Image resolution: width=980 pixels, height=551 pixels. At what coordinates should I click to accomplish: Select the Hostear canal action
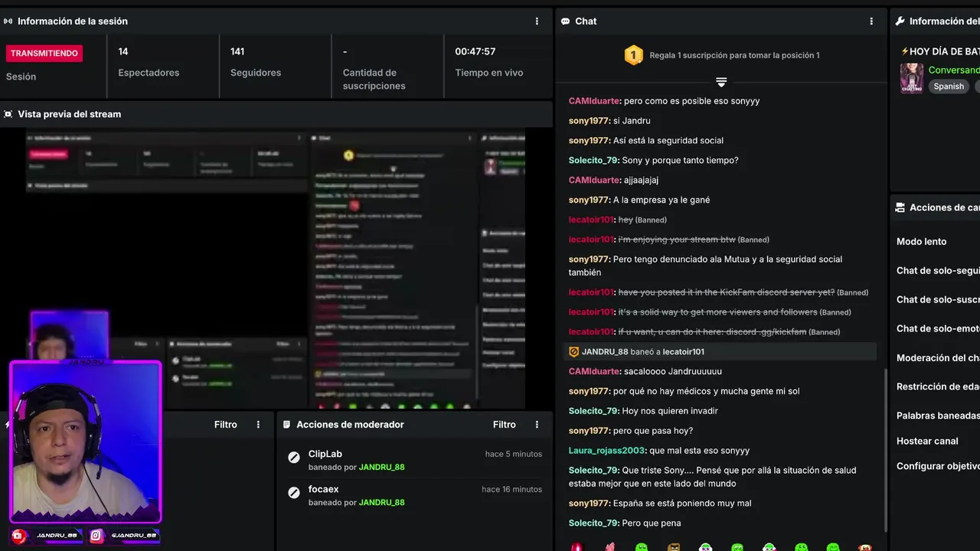(x=927, y=442)
